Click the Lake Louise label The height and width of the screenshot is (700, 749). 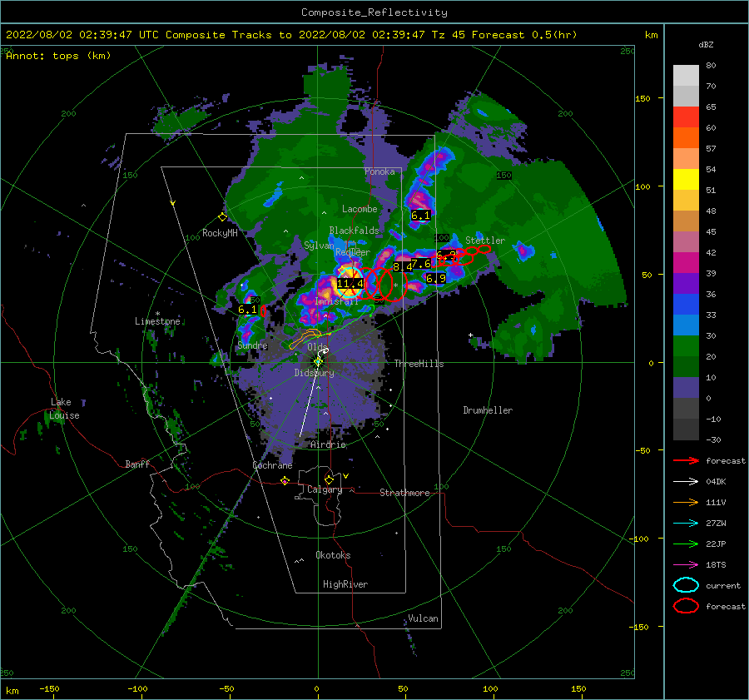coord(64,409)
